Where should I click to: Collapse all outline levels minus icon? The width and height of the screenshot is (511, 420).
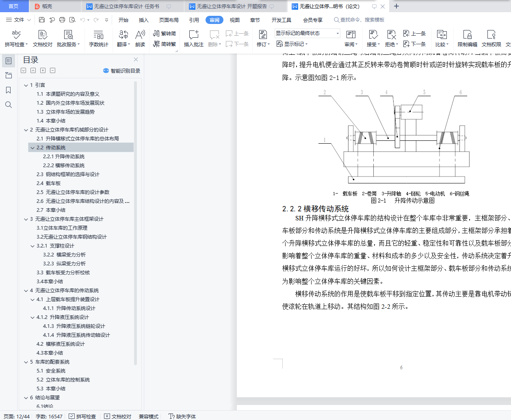coord(53,71)
